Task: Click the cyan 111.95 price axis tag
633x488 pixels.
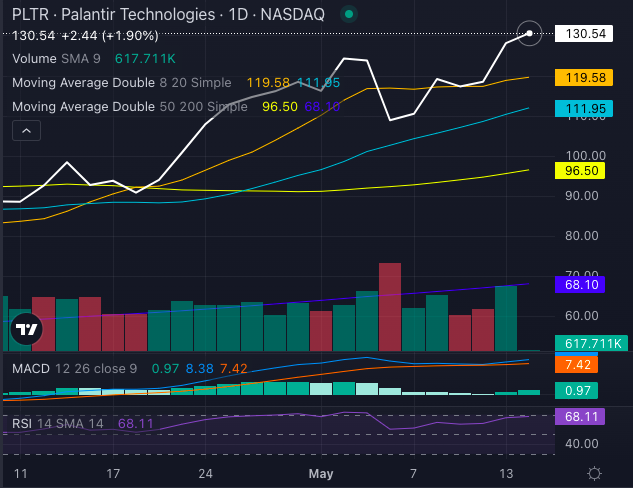Action: point(584,108)
